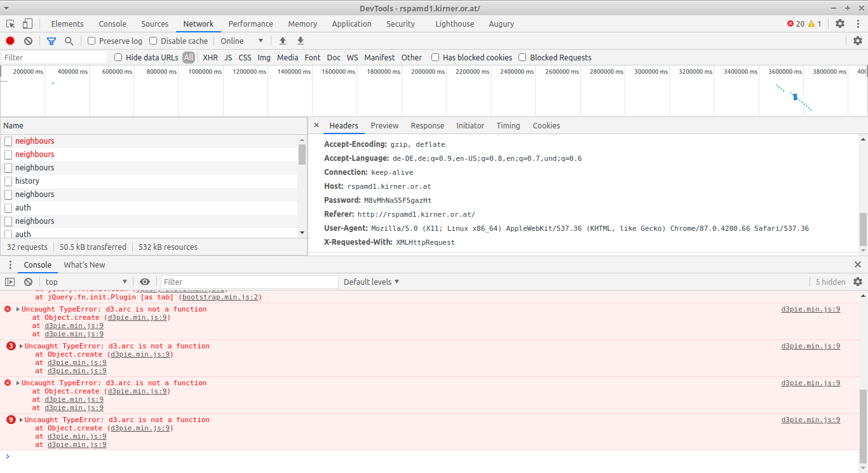Screen dimensions: 868x473
Task: Toggle the device toolbar icon
Action: [27, 24]
